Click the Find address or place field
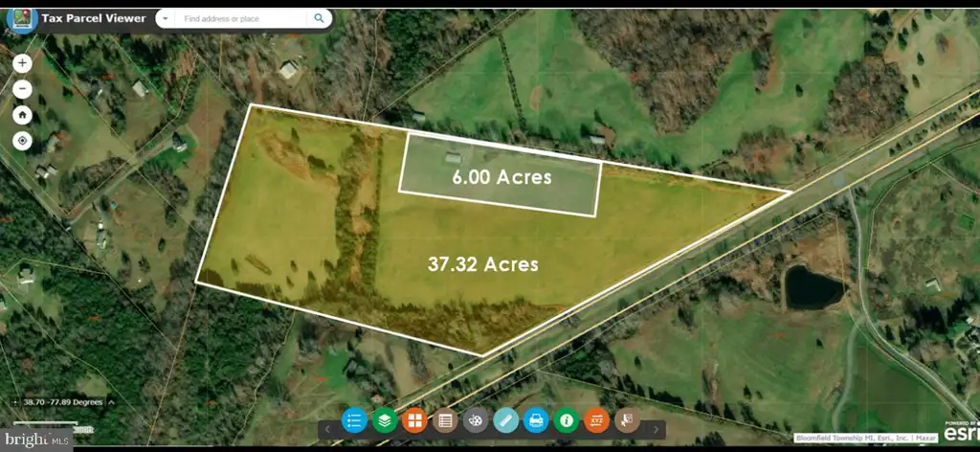Image resolution: width=980 pixels, height=452 pixels. tap(241, 19)
